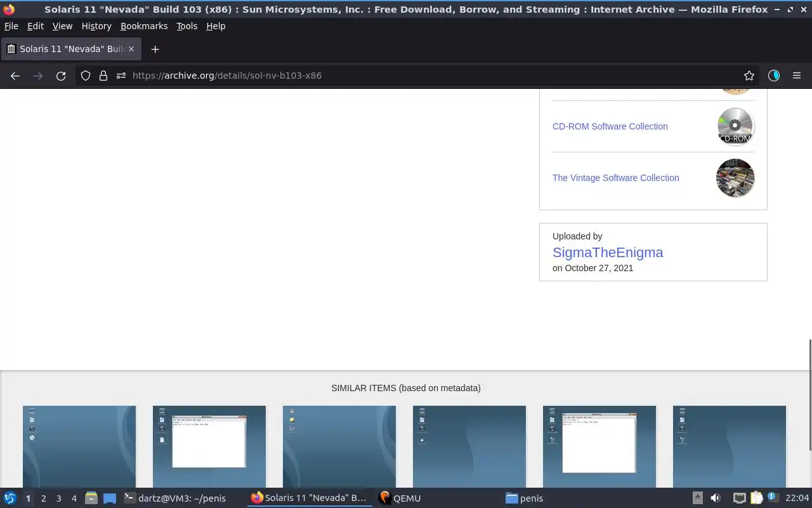Activate the Solaris 11 Firefox taskbar entry
Screen dimensions: 812x508
(x=310, y=498)
